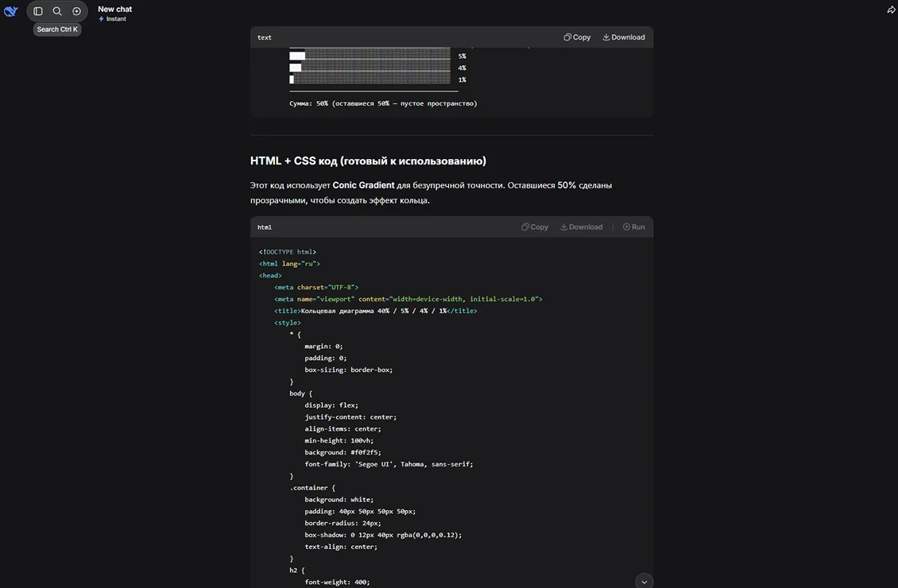Toggle the sidebar panel icon
Screen dimensions: 898x588
pos(38,11)
